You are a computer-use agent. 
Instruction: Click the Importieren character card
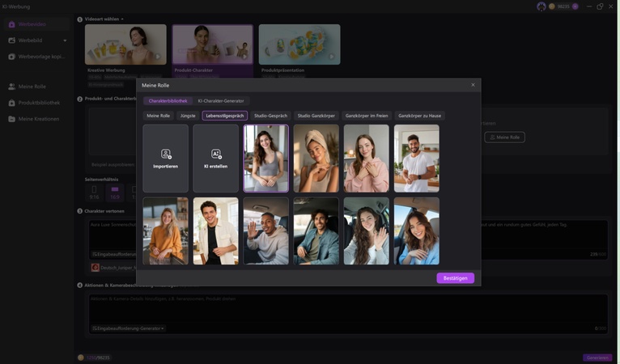165,158
